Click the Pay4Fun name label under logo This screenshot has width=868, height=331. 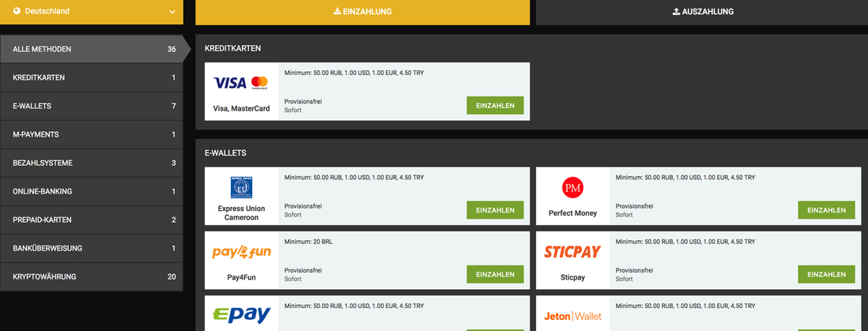(x=241, y=277)
